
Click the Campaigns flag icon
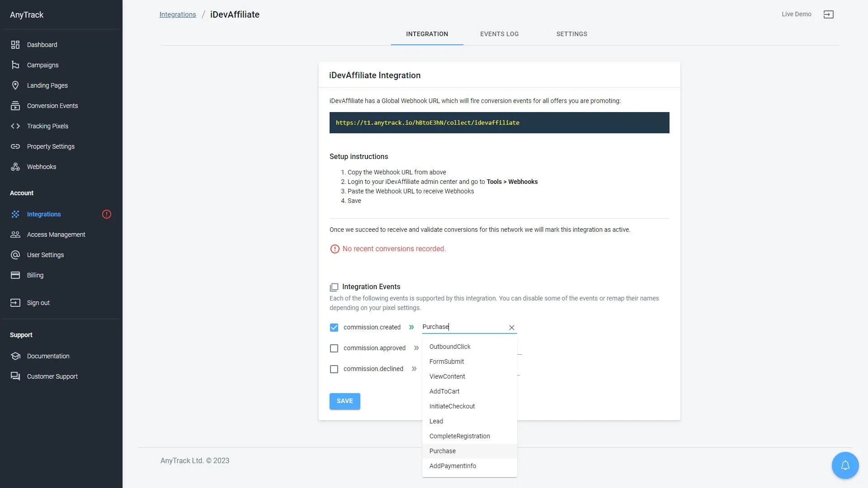[x=15, y=65]
